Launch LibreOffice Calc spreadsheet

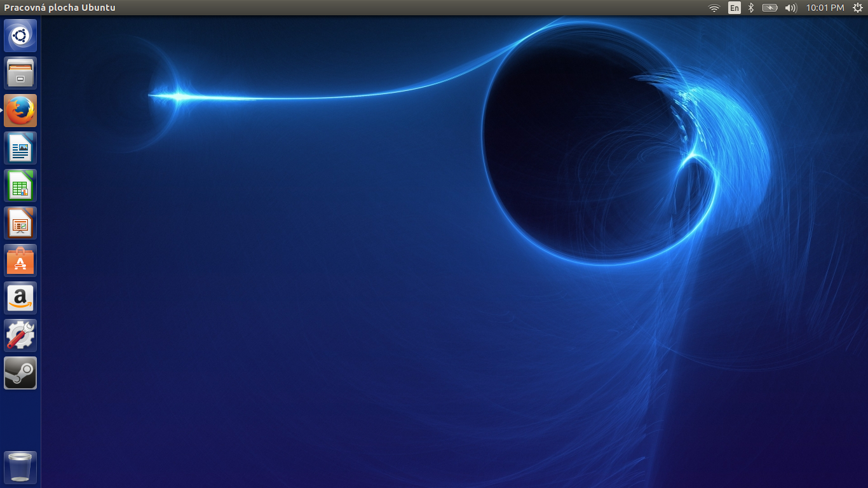point(20,186)
